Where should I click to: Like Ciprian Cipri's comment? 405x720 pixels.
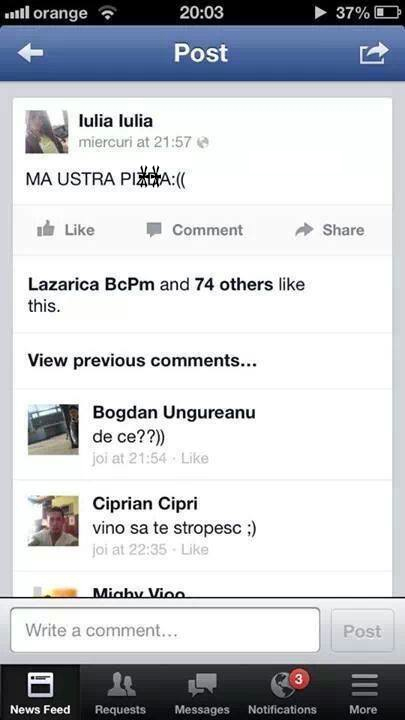(195, 550)
